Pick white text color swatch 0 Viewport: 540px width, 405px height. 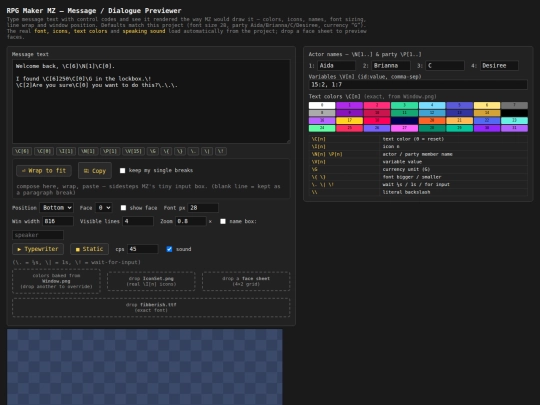[x=322, y=105]
